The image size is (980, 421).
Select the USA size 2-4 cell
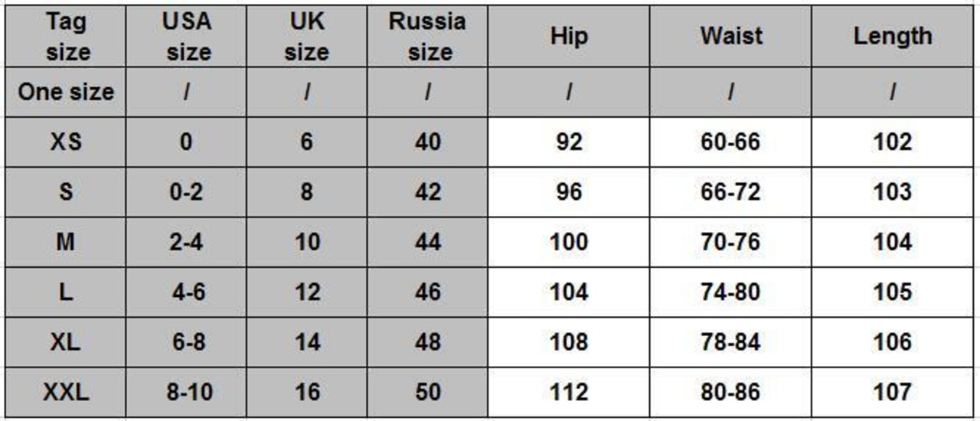[x=187, y=242]
